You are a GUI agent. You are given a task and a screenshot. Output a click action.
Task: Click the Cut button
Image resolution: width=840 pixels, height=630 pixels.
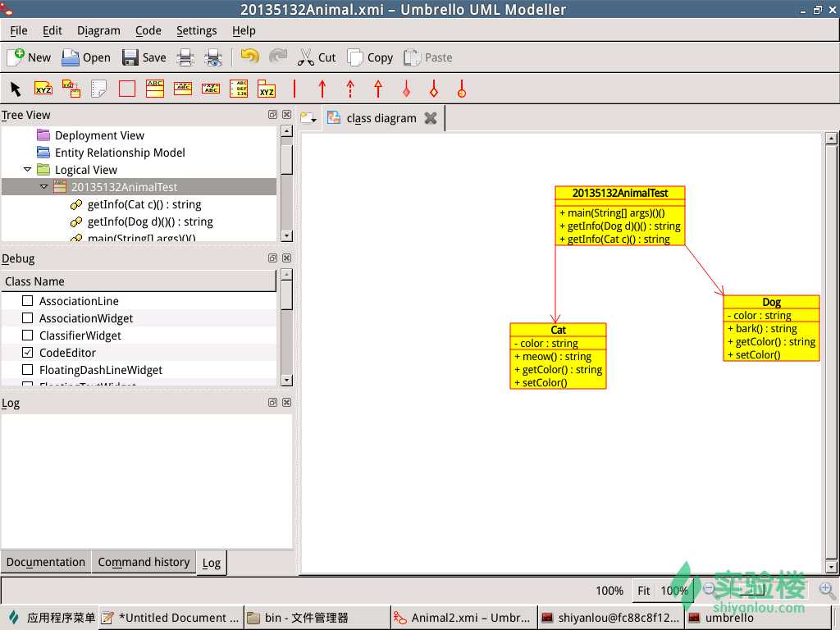(x=317, y=57)
